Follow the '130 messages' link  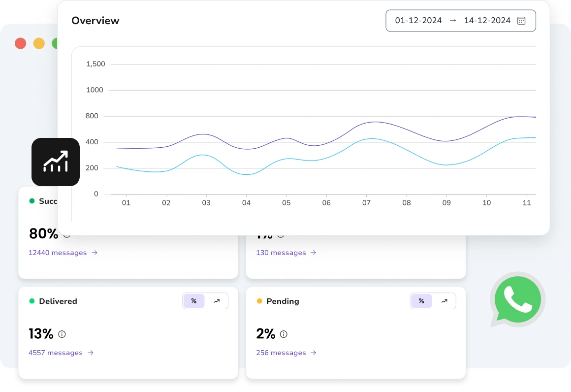point(281,253)
